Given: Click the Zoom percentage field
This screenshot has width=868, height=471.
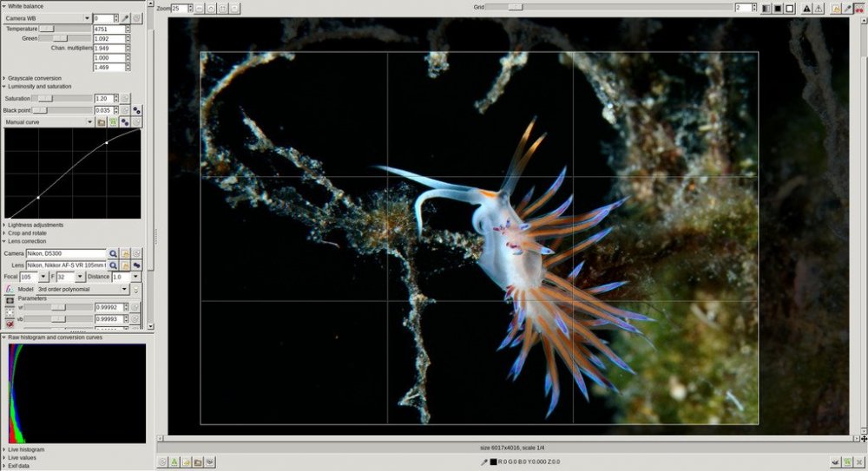Looking at the screenshot, I should point(180,9).
